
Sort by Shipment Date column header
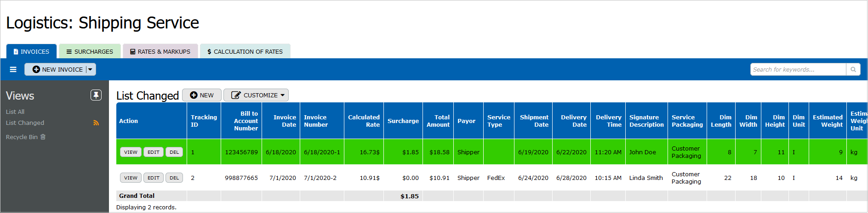534,121
